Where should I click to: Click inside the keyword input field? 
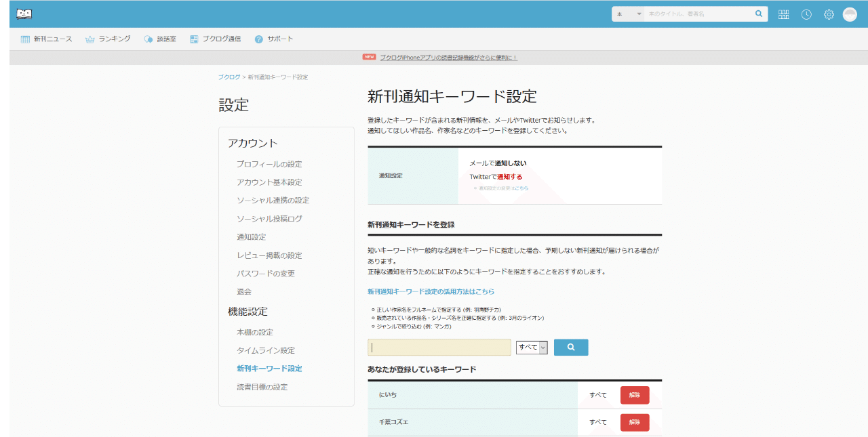click(439, 347)
